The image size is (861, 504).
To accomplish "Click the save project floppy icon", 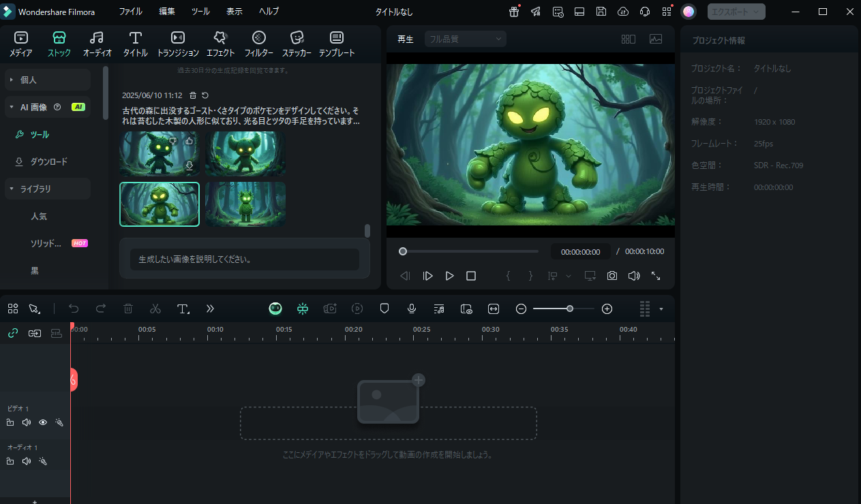I will [601, 12].
